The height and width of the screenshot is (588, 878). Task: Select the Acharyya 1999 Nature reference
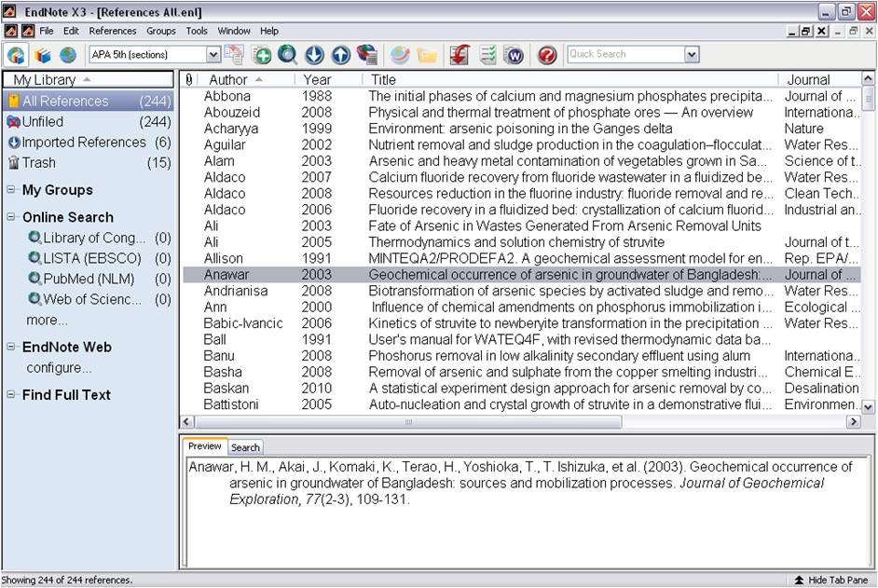click(522, 129)
